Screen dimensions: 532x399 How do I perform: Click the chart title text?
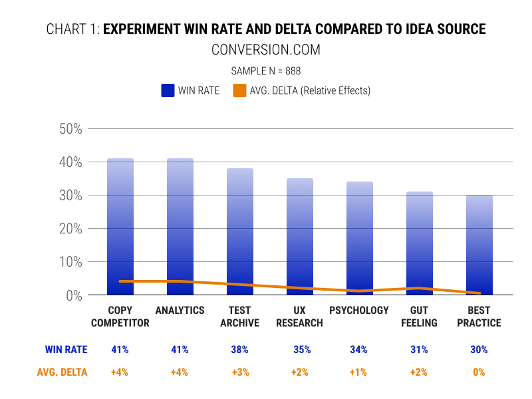click(x=266, y=29)
